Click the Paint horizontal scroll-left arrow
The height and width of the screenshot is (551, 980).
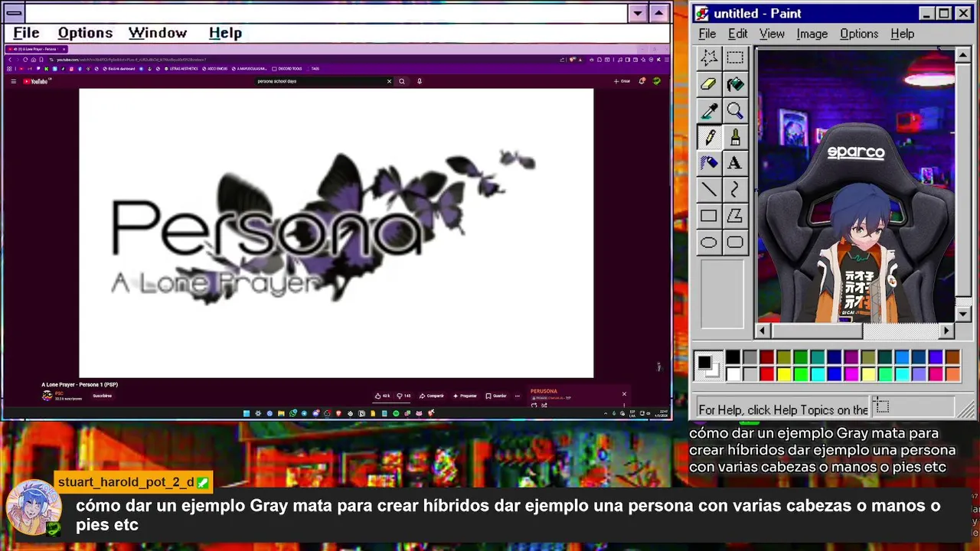coord(762,331)
